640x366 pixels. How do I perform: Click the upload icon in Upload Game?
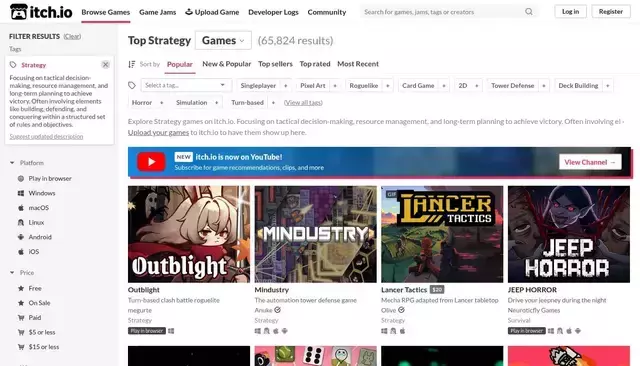click(x=189, y=12)
